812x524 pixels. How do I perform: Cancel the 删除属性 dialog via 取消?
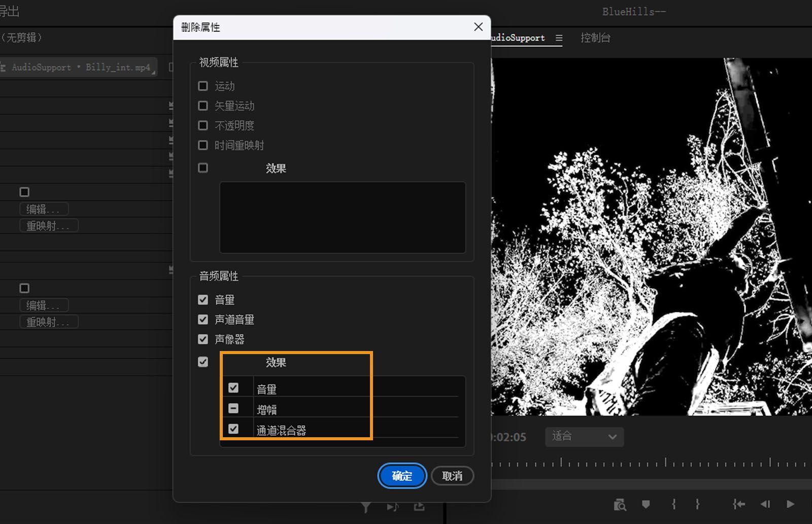coord(452,476)
